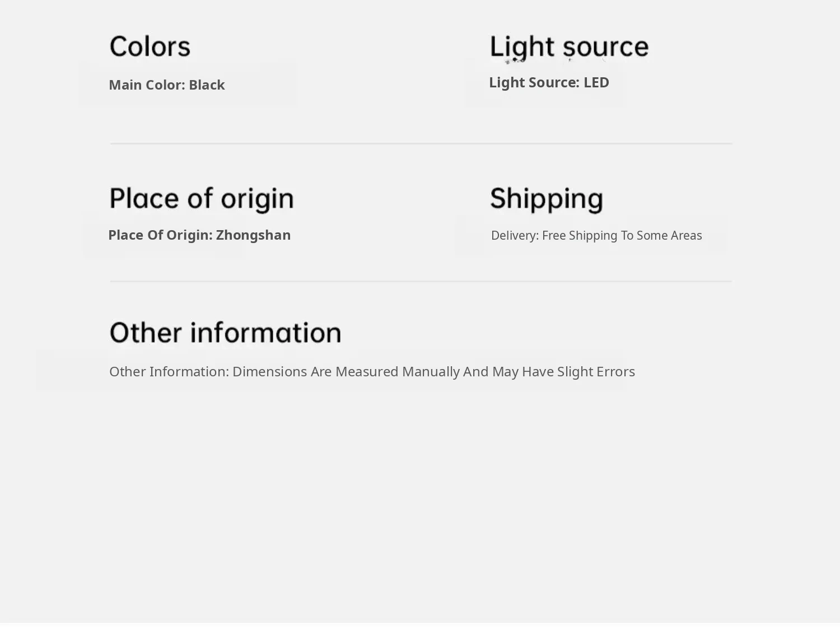Click the Light source heading
This screenshot has width=840, height=630.
569,46
